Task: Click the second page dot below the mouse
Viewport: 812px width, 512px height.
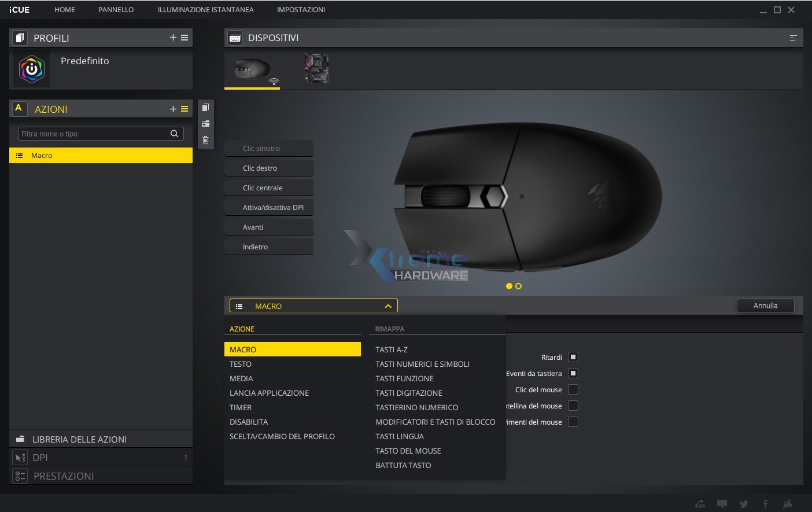Action: [x=518, y=286]
